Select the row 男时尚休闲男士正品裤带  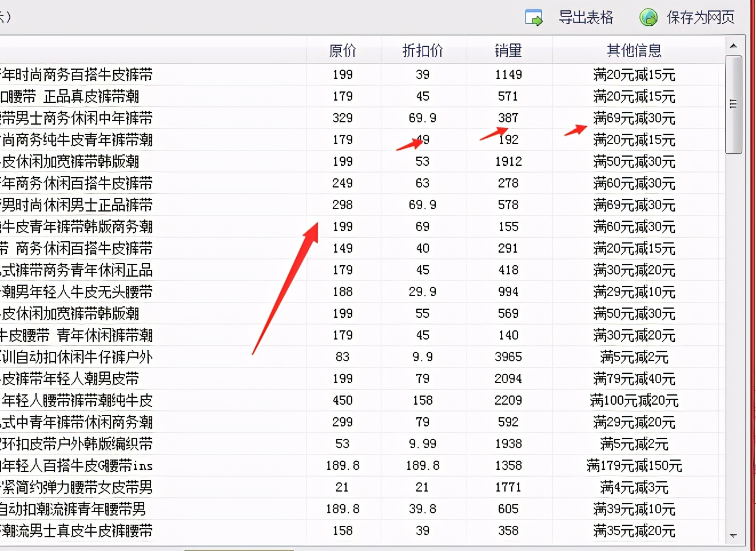pyautogui.click(x=363, y=205)
